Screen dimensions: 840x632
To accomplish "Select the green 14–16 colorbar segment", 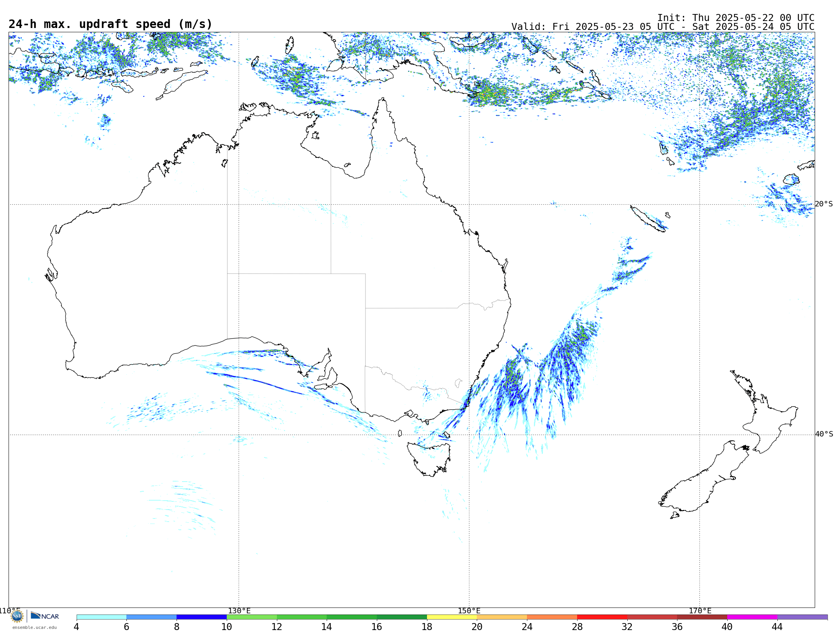I will (352, 617).
